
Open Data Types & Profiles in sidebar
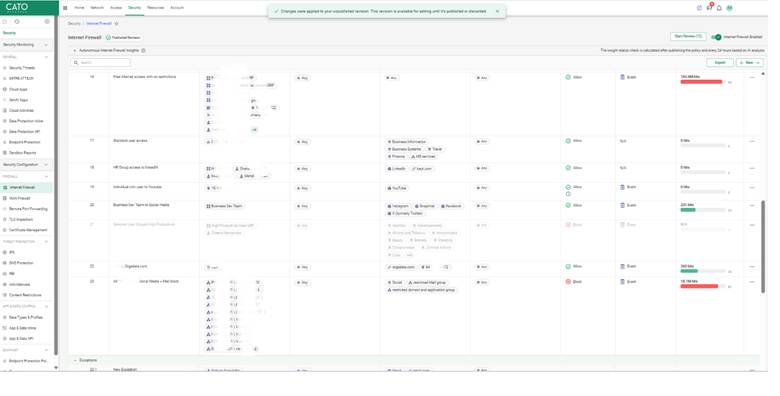(x=26, y=317)
